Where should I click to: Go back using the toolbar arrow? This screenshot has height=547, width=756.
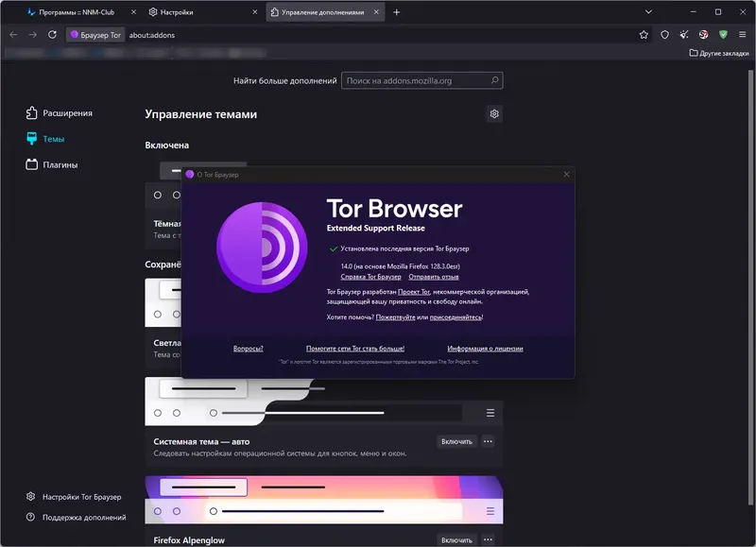(13, 35)
